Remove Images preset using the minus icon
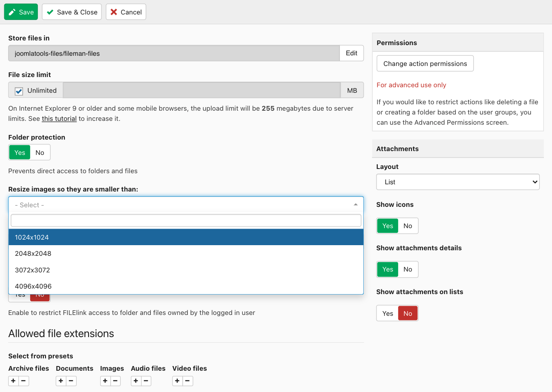 click(x=115, y=381)
